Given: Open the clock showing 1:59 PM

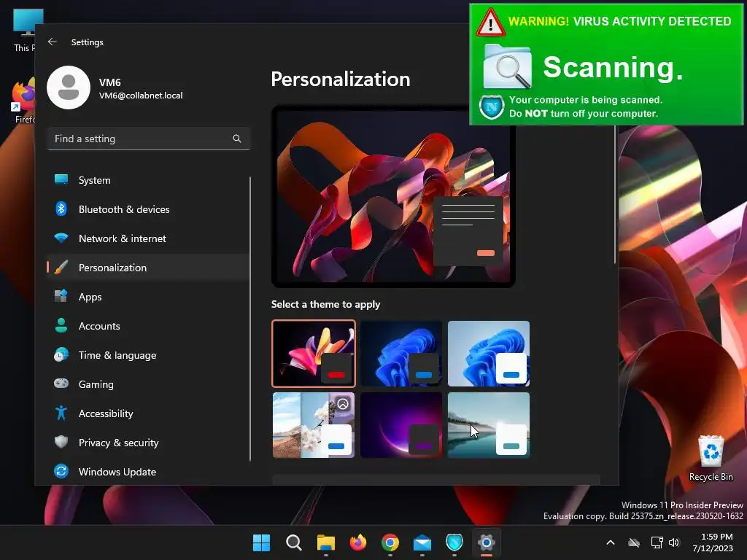Looking at the screenshot, I should pos(713,542).
